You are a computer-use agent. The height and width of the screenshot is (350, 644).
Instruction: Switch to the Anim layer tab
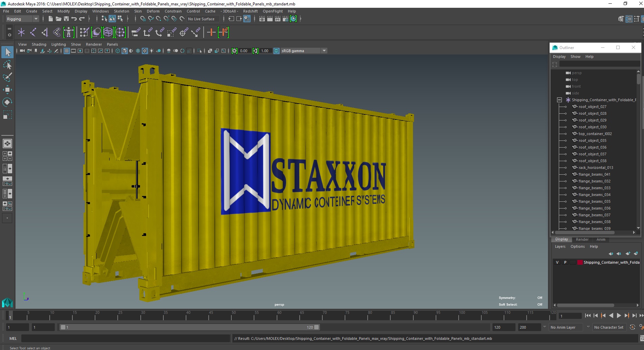[601, 239]
